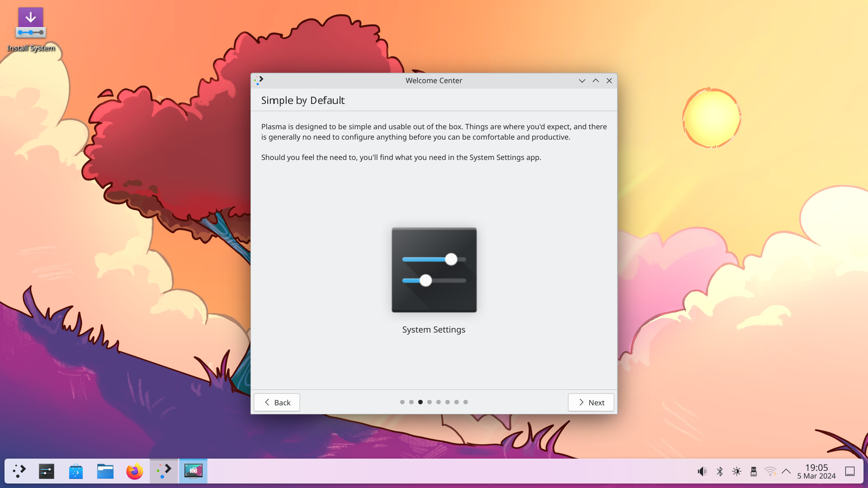The width and height of the screenshot is (868, 488).
Task: Open the Install System desktop icon
Action: point(31,29)
